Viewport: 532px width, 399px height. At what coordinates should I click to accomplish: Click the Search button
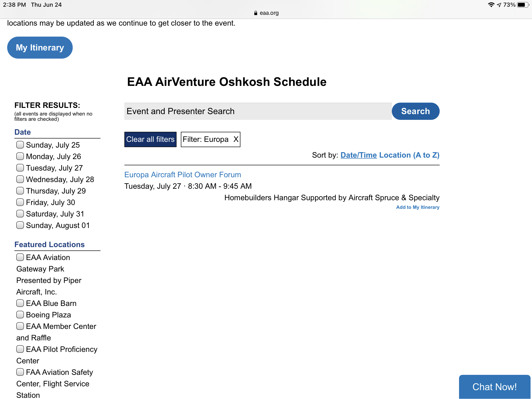tap(416, 111)
